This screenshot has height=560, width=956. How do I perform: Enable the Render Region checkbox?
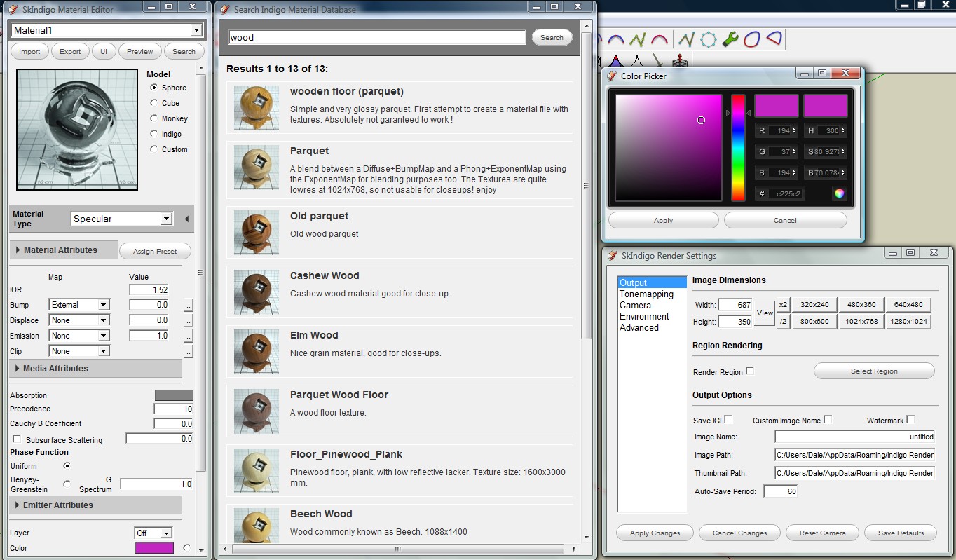click(750, 371)
